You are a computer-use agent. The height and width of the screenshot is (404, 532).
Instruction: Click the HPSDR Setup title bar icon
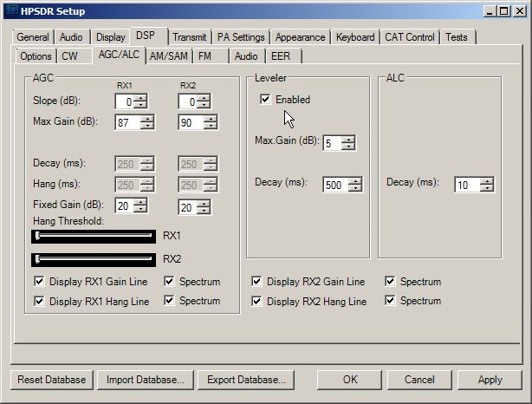tap(11, 11)
